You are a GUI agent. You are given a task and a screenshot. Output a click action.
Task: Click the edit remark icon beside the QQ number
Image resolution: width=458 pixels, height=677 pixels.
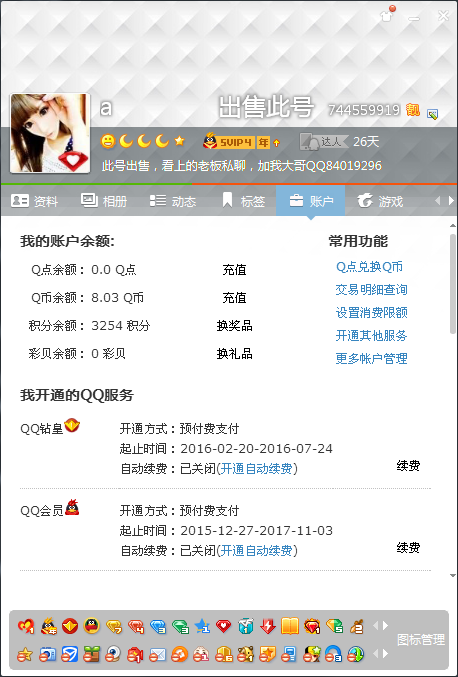[432, 114]
